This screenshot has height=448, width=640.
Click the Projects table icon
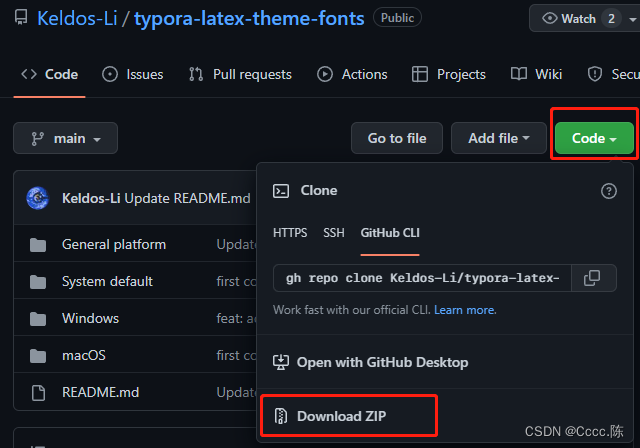420,74
